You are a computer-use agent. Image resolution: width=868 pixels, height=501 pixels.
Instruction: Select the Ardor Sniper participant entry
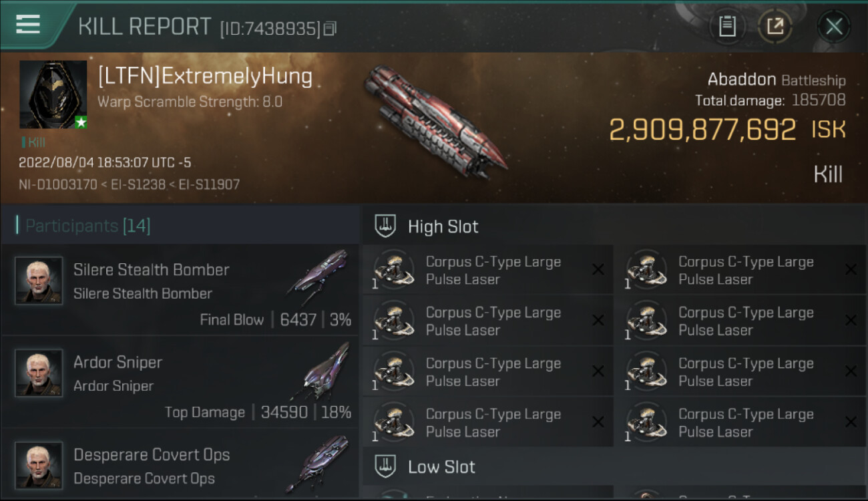coord(180,381)
